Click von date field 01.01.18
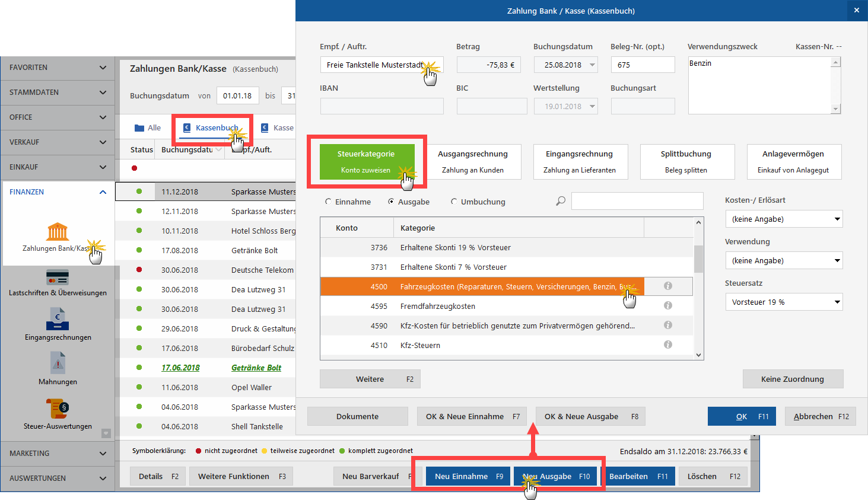The image size is (868, 501). pos(237,96)
